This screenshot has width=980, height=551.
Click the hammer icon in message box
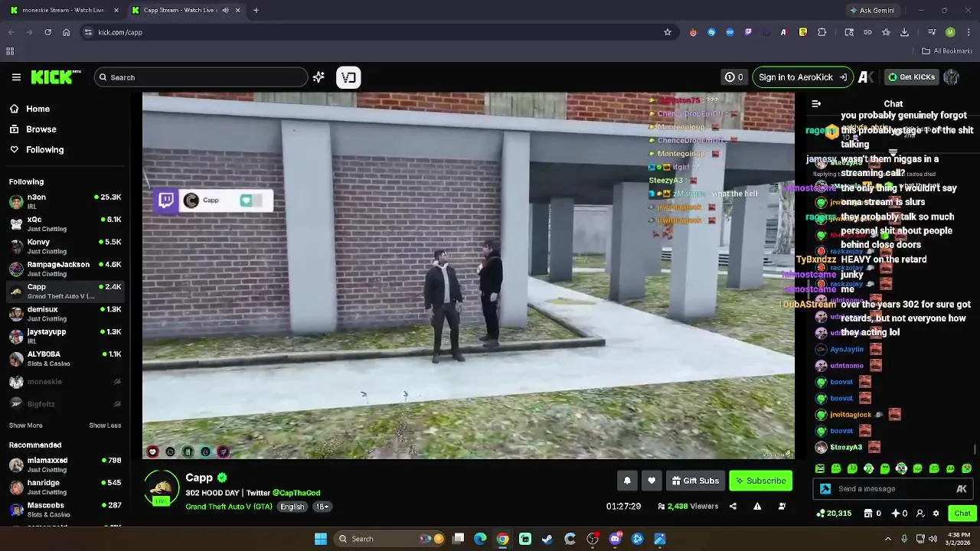825,489
